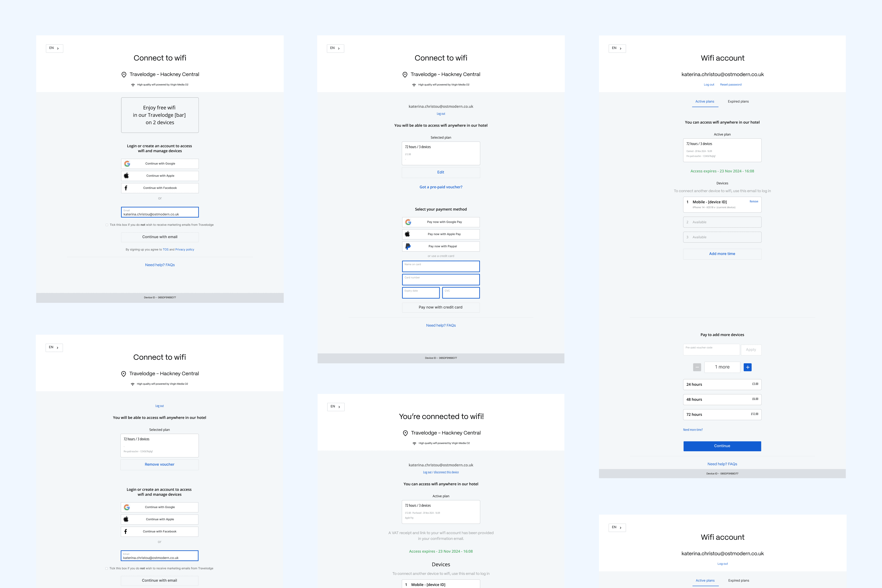The width and height of the screenshot is (882, 588).
Task: Click plus icon to add more devices
Action: click(x=747, y=367)
